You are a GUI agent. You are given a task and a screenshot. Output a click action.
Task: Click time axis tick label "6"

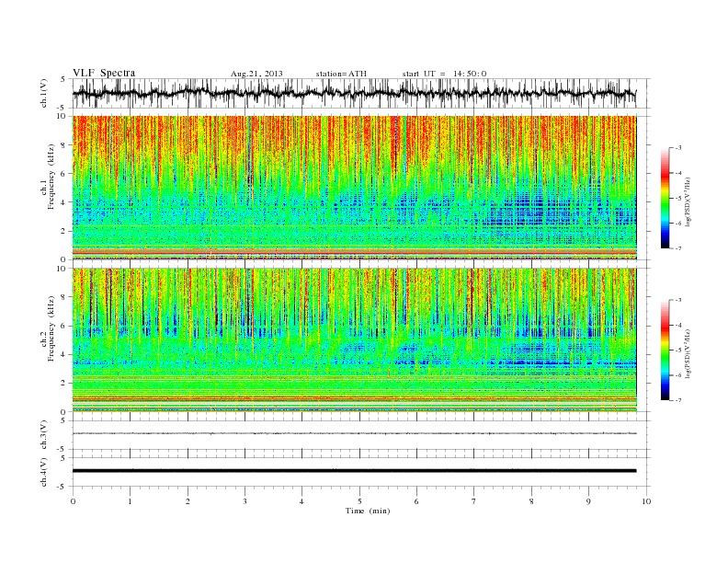click(417, 501)
